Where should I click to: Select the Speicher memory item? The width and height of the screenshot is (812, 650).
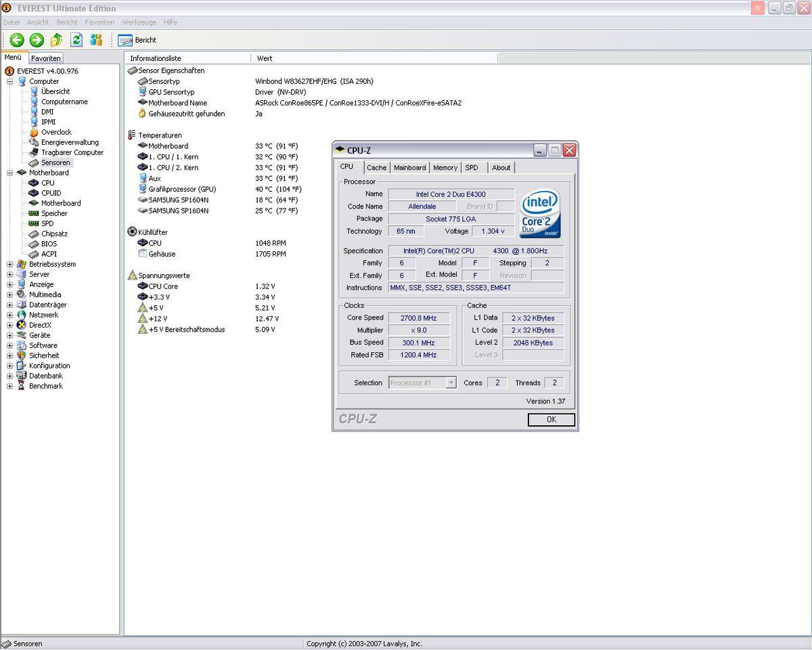tap(54, 213)
